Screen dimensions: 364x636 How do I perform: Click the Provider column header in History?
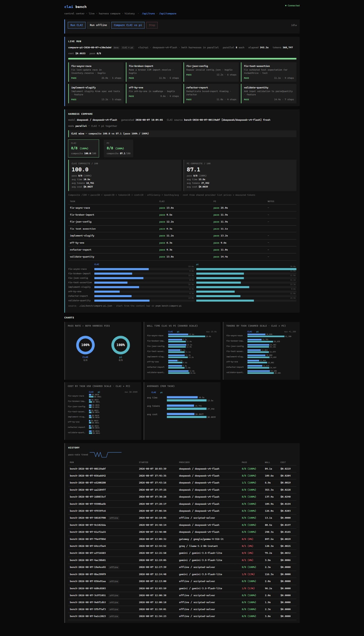click(x=184, y=462)
